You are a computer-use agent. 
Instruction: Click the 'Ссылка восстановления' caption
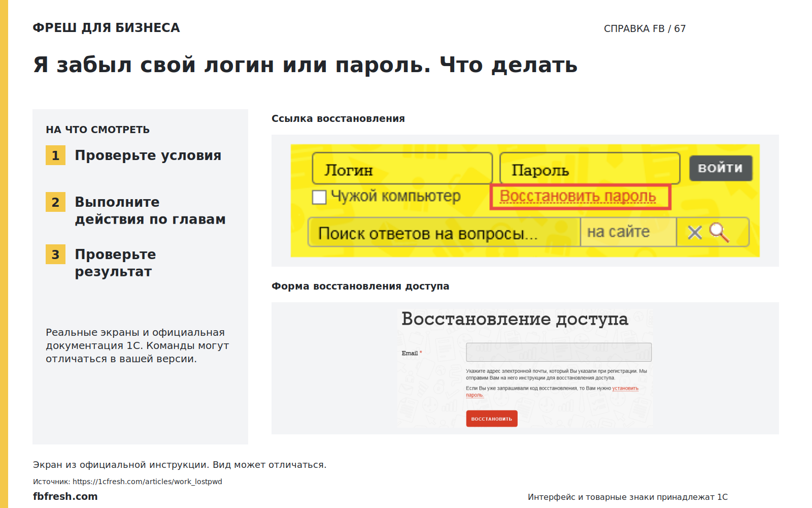pyautogui.click(x=338, y=118)
